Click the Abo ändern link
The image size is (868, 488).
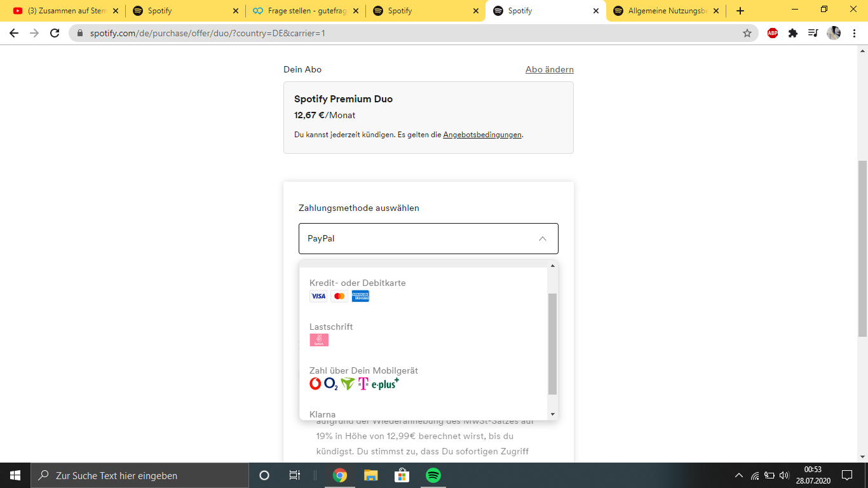pyautogui.click(x=550, y=69)
